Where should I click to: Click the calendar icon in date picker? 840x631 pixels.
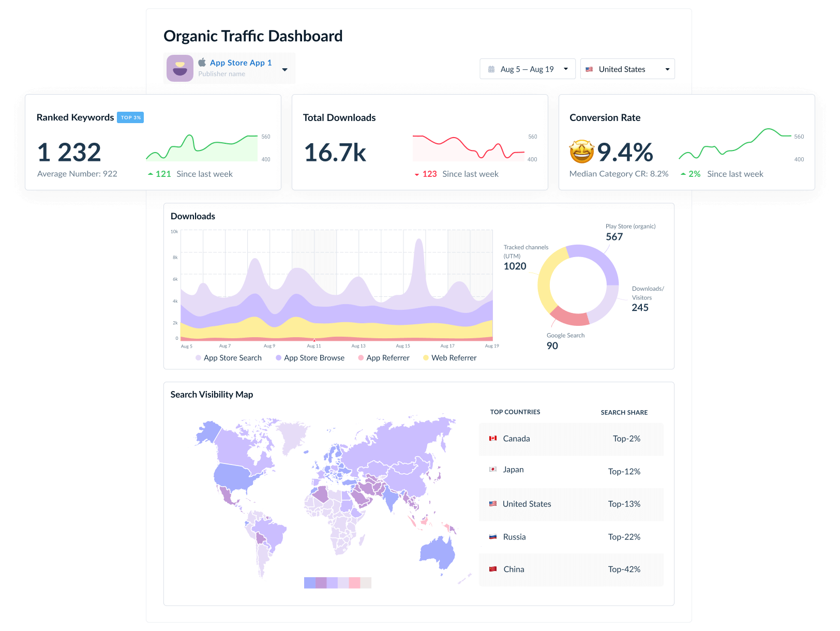491,69
